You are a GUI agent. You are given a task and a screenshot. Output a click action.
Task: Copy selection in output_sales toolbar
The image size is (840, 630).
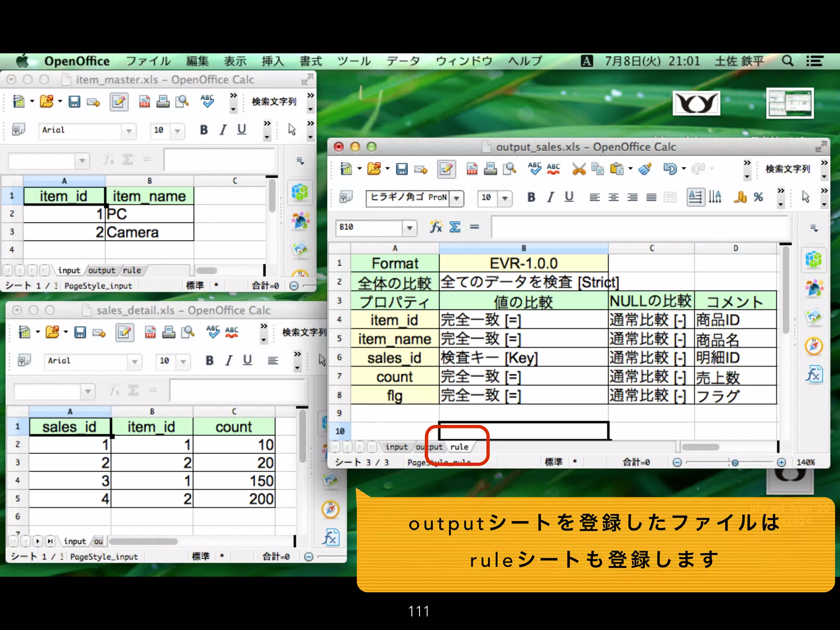tap(598, 169)
